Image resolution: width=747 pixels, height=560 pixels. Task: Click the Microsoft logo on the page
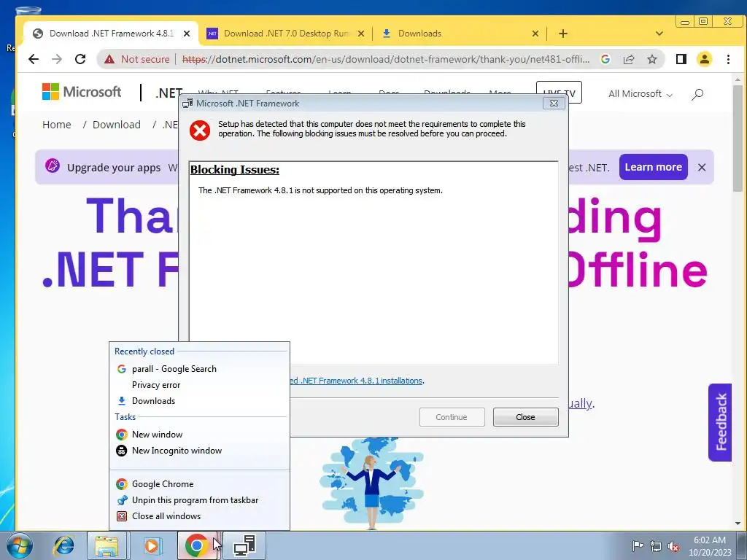click(82, 92)
